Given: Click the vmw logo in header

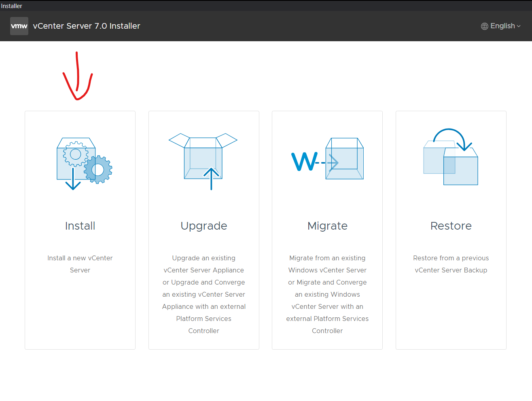Looking at the screenshot, I should pos(19,26).
